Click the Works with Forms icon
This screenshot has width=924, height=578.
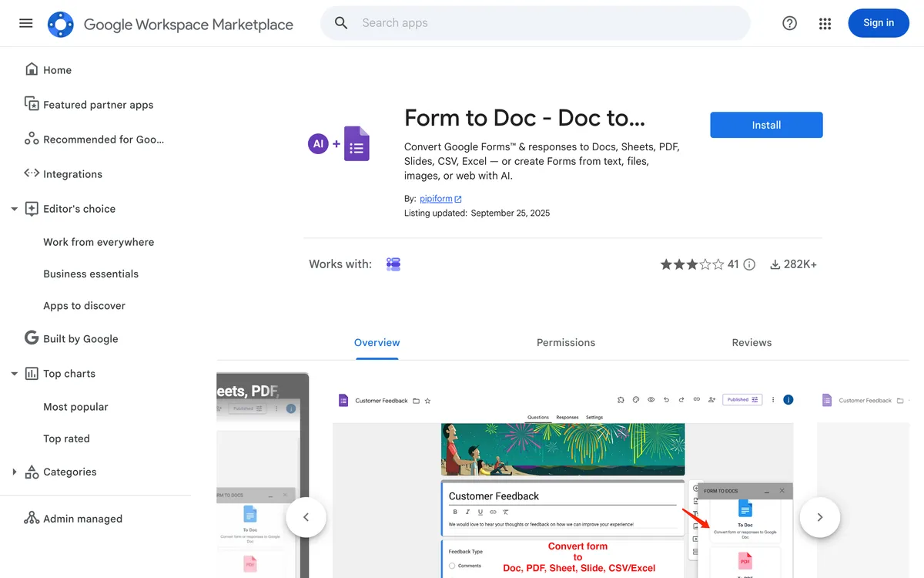[393, 264]
